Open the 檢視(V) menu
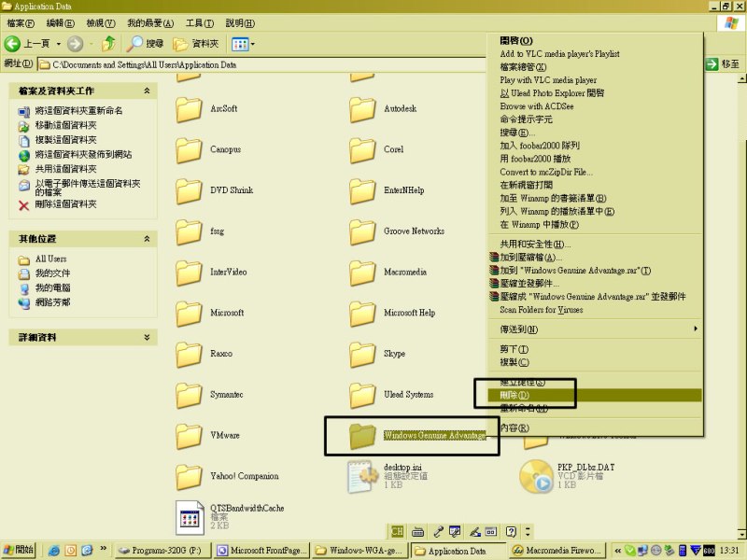Screen dimensions: 747x560 [x=101, y=23]
